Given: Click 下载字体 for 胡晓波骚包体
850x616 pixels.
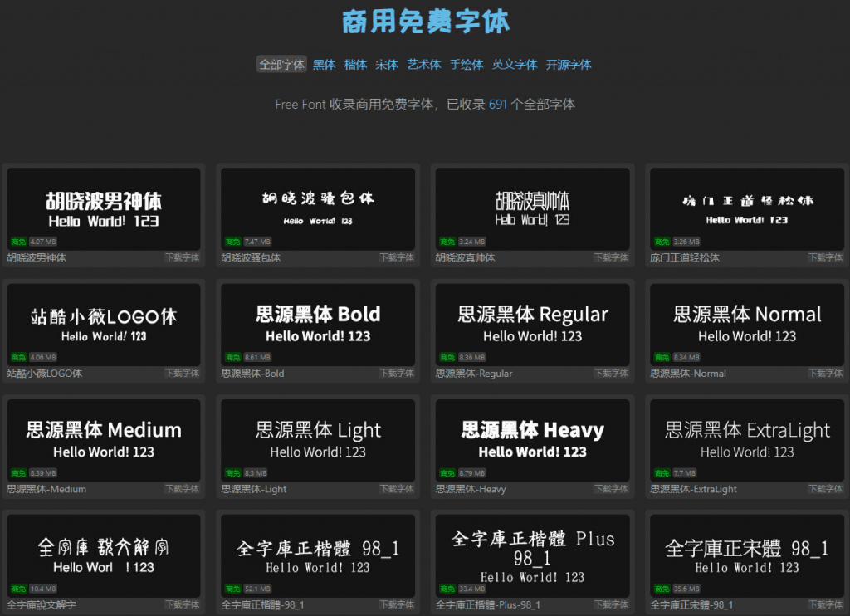Looking at the screenshot, I should pyautogui.click(x=396, y=258).
